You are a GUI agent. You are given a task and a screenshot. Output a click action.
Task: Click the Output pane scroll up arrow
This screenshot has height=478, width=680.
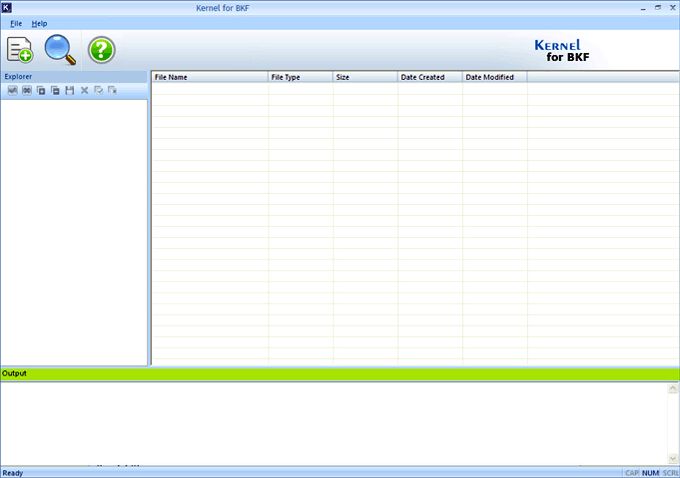(673, 388)
